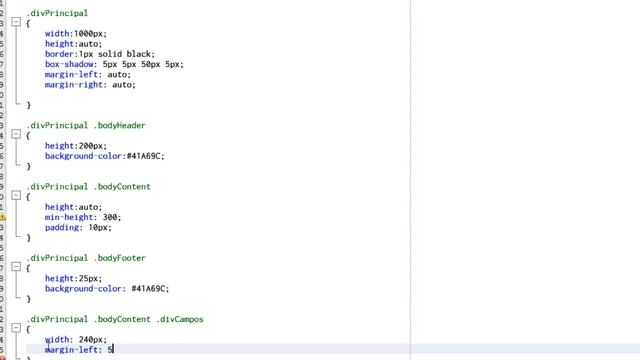Click the 'margin-left: auto;' declaration
Image resolution: width=640 pixels, height=360 pixels.
(x=88, y=74)
